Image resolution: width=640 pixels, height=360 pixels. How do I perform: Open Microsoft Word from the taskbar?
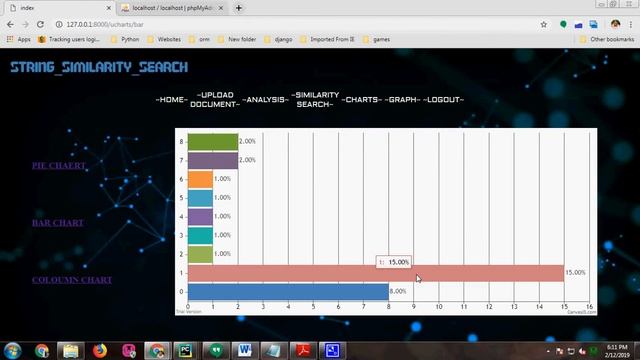click(245, 351)
